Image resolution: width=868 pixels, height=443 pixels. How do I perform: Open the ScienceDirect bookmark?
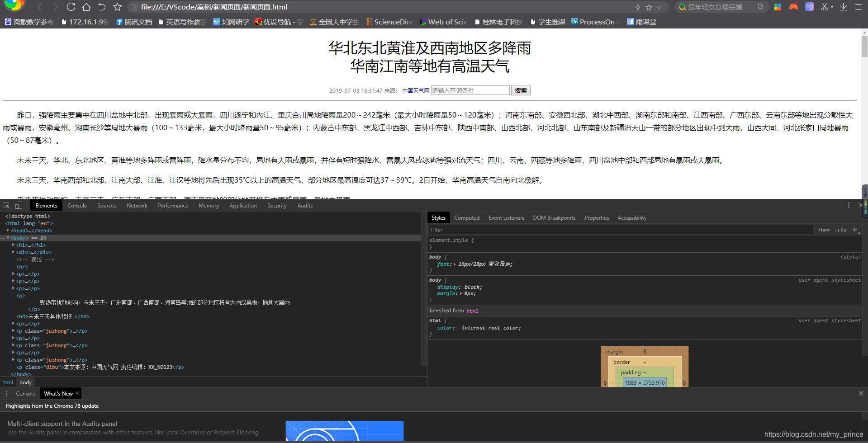tap(389, 22)
